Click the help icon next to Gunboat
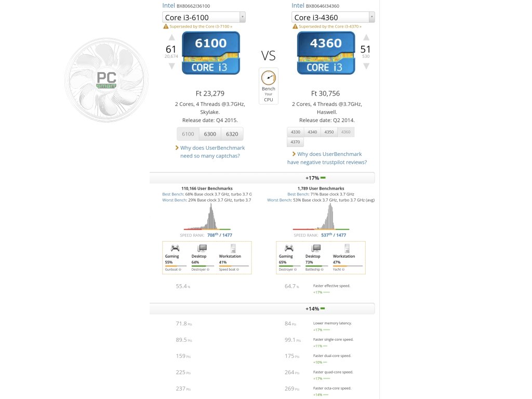The image size is (532, 399). click(180, 270)
